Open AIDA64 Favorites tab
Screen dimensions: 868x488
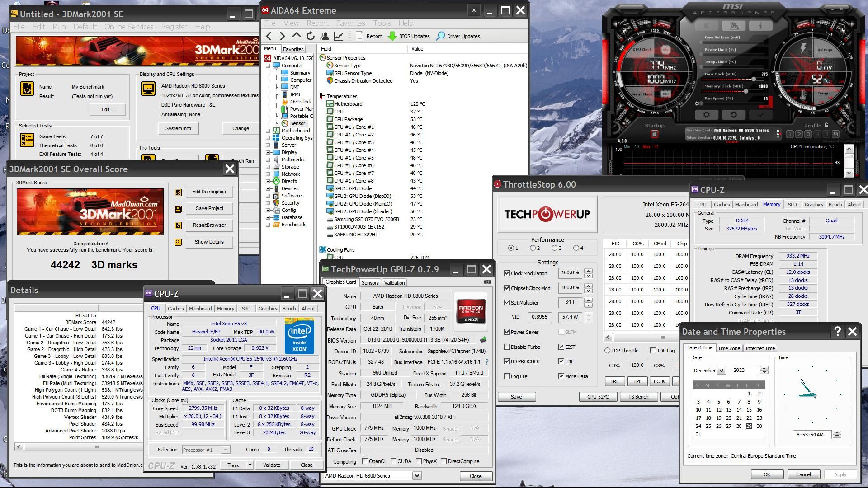(293, 49)
